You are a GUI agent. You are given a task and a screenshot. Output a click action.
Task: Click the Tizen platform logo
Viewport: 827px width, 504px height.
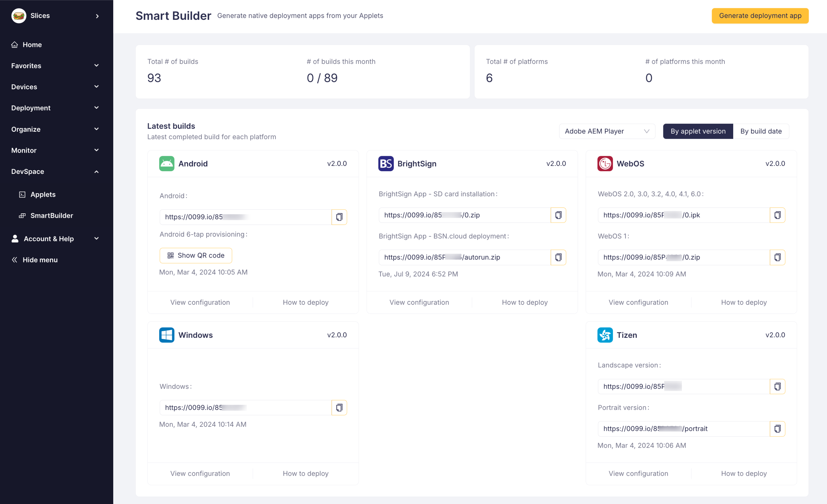[605, 335]
